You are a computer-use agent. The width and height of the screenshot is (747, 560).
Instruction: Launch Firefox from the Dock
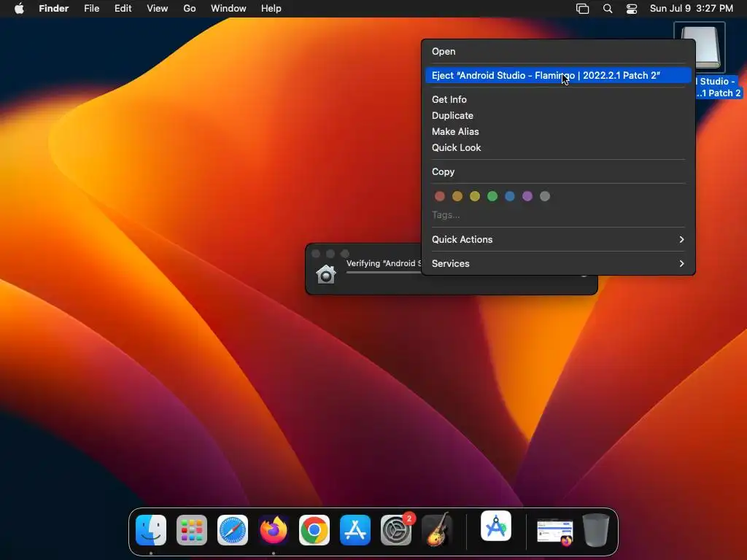click(x=274, y=530)
